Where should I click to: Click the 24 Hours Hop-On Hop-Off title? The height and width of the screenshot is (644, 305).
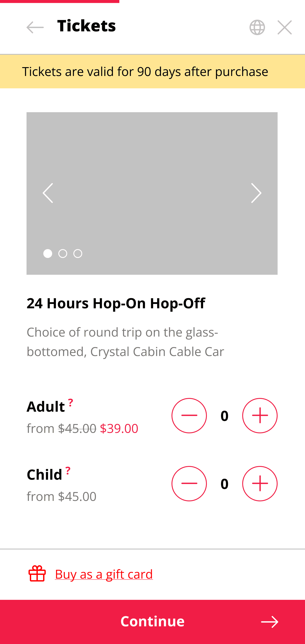[116, 303]
